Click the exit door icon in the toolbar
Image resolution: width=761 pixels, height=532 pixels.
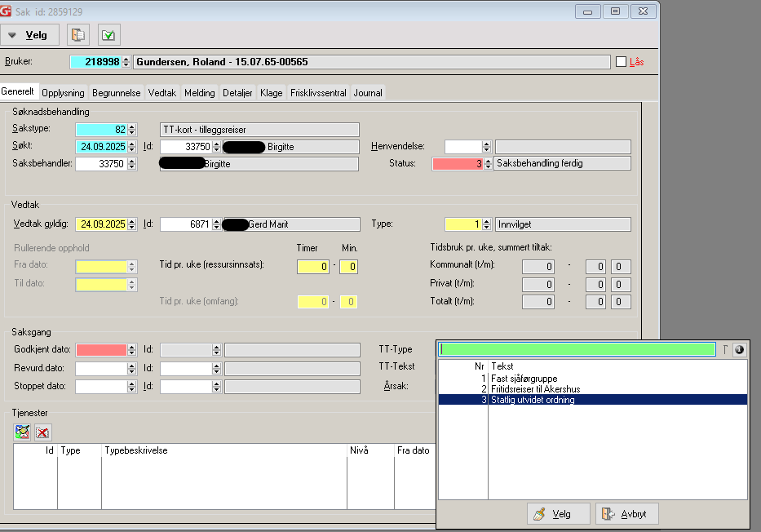point(78,35)
